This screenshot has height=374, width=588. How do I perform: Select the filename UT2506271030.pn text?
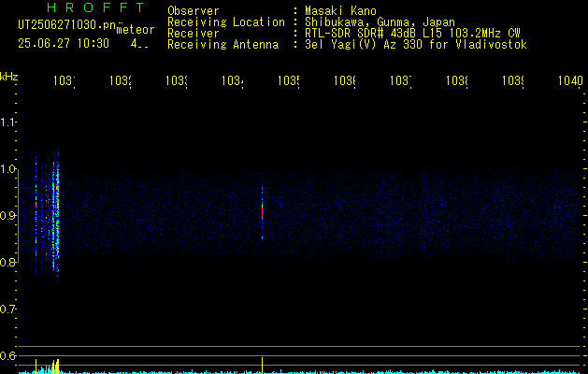tap(66, 25)
